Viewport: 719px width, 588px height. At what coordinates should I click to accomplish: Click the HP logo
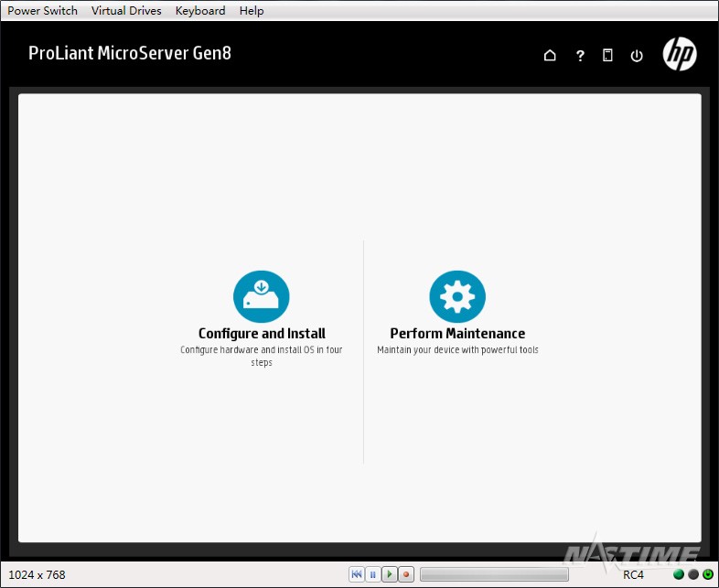(x=680, y=54)
